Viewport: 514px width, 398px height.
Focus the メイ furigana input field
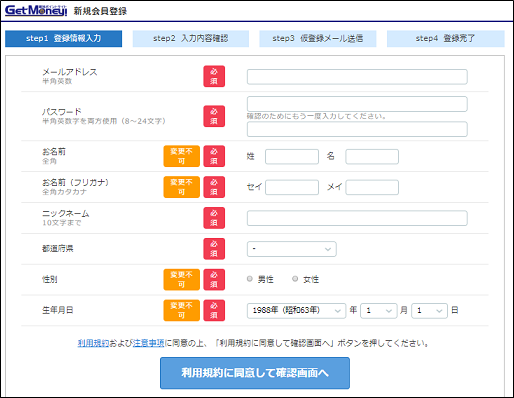pyautogui.click(x=372, y=187)
